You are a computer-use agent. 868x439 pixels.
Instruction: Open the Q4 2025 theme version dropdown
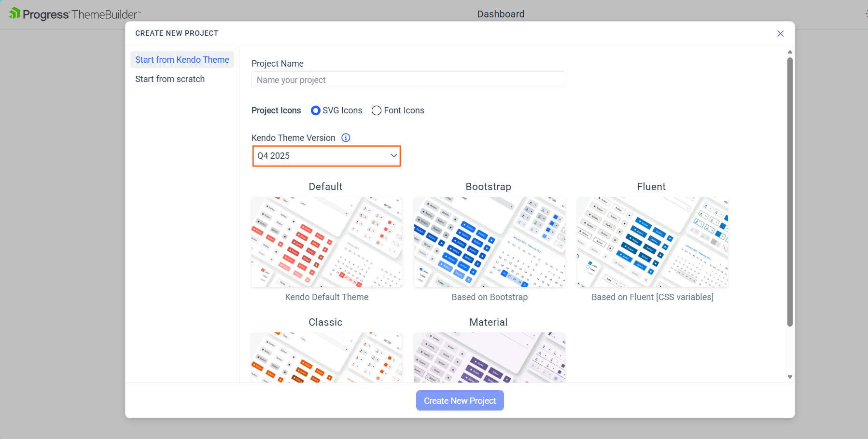327,156
